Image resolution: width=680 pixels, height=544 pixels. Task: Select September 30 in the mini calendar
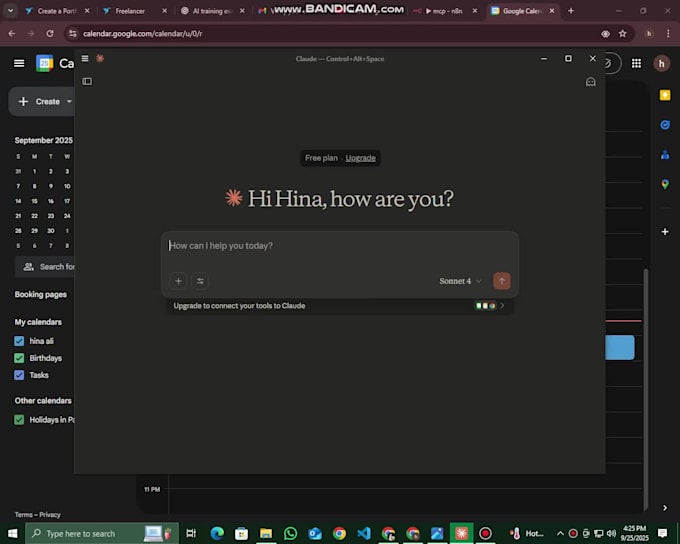(x=51, y=230)
